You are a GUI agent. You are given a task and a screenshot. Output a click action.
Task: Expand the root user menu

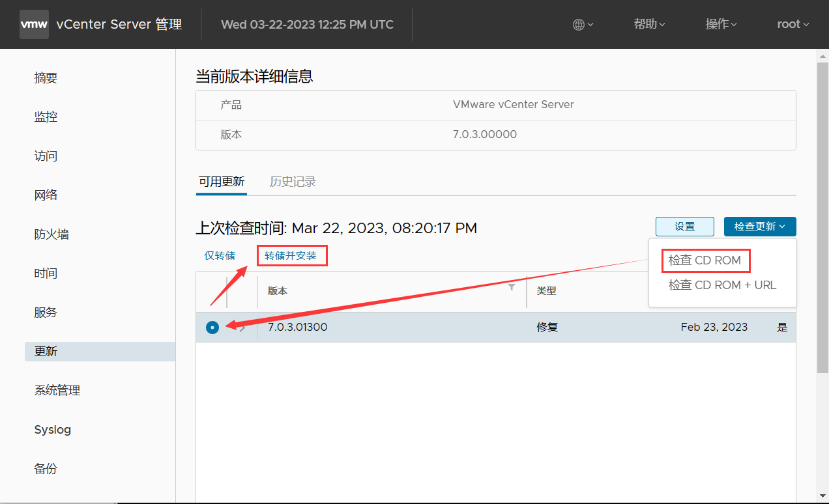point(793,24)
